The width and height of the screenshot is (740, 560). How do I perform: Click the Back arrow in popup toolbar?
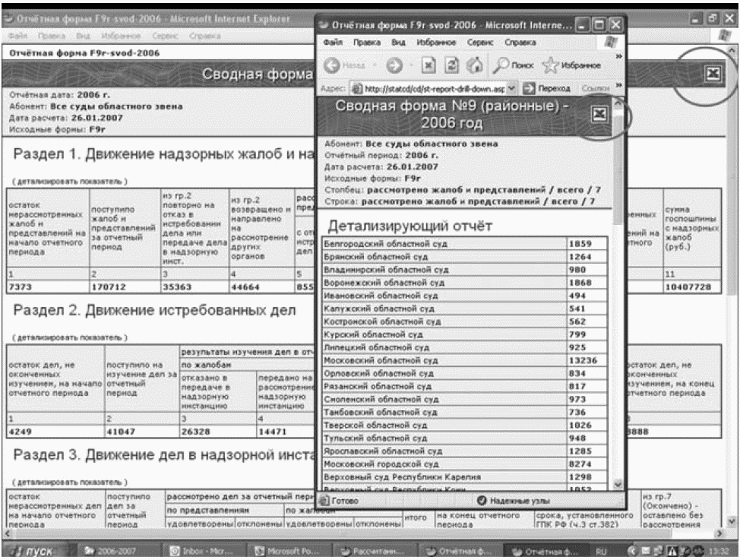[x=332, y=65]
